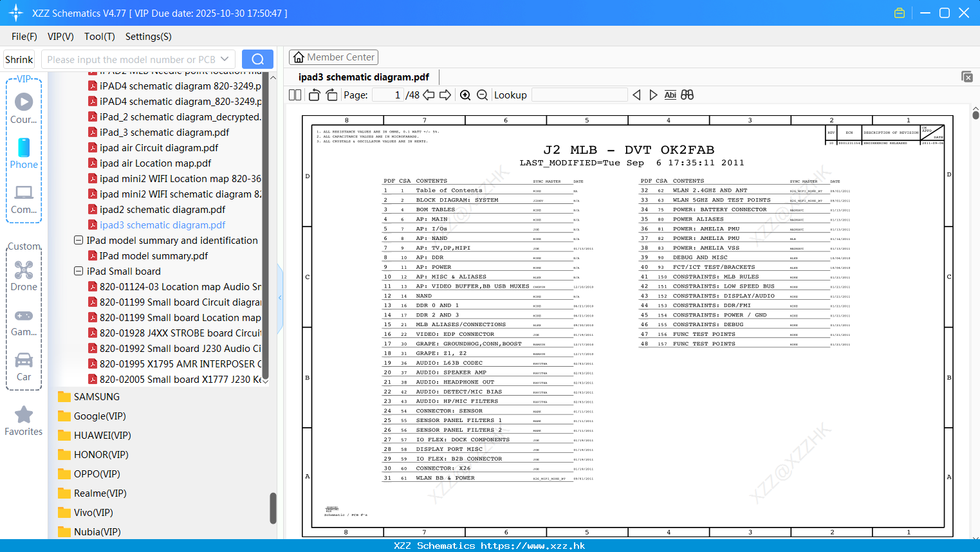
Task: Click the Lookup text field
Action: (x=579, y=95)
